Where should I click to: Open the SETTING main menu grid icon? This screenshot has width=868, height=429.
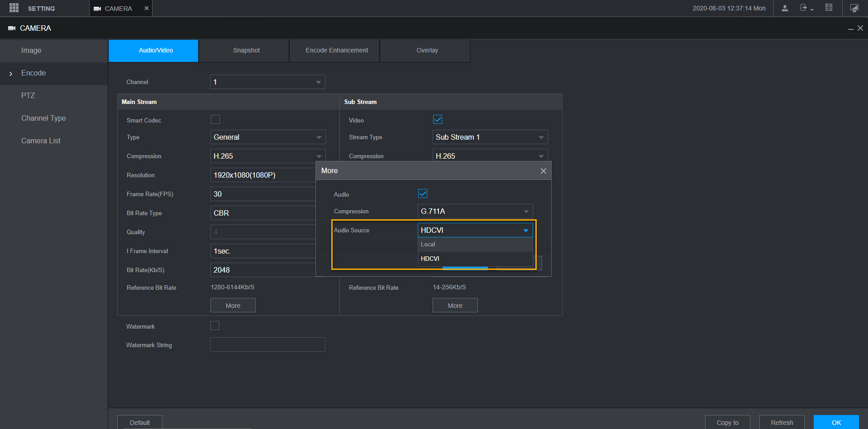(14, 8)
